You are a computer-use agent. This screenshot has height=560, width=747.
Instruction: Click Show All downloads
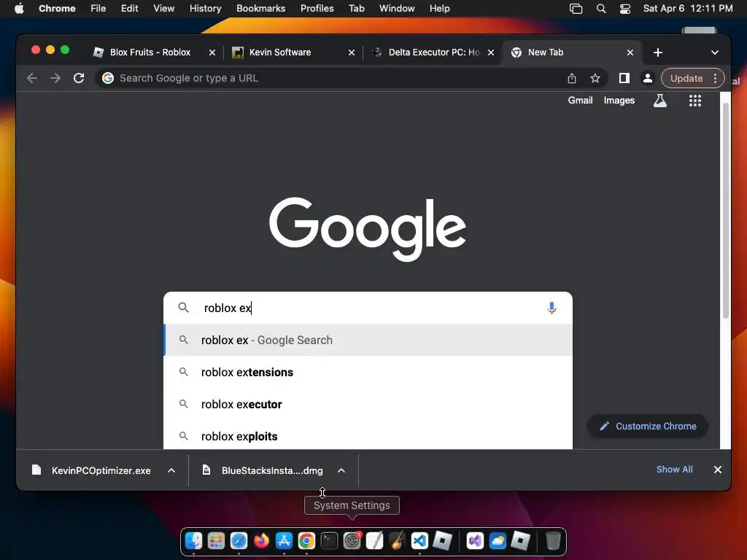point(675,470)
